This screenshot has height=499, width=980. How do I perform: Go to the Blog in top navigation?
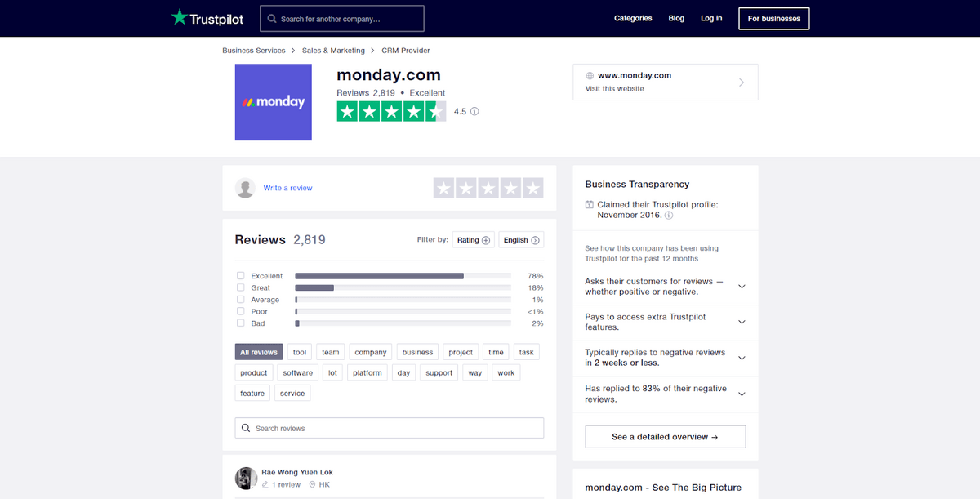(x=676, y=18)
